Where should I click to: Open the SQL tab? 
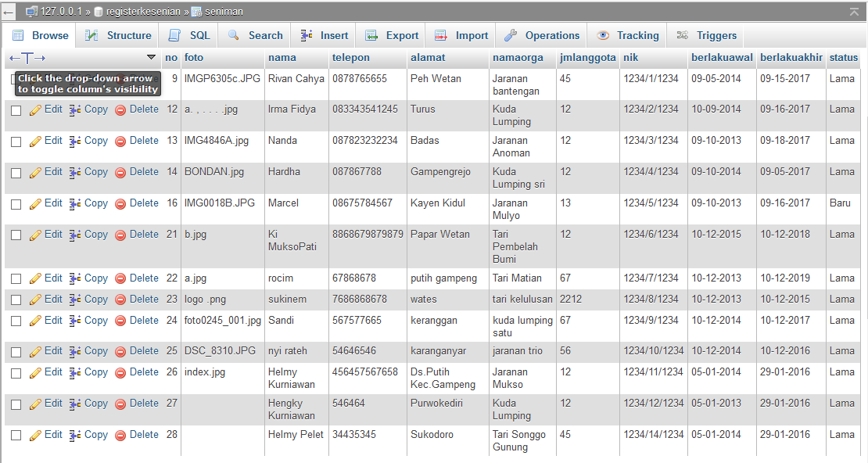pyautogui.click(x=188, y=34)
